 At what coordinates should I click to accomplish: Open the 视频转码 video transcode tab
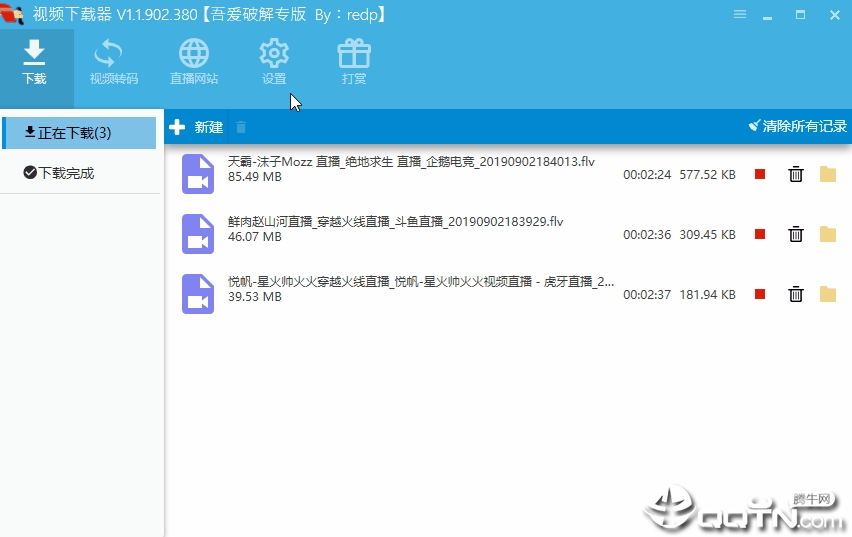114,62
